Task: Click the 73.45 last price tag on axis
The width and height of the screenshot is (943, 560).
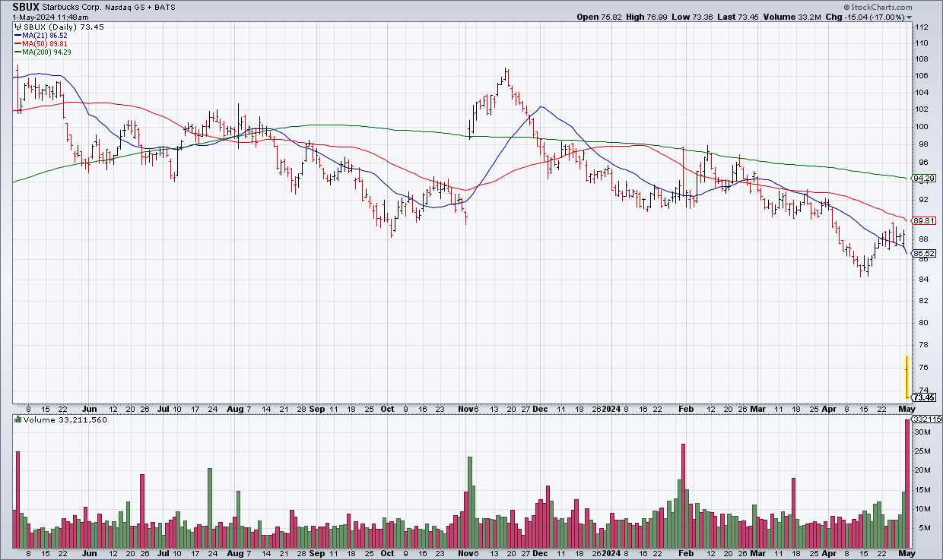Action: tap(925, 397)
